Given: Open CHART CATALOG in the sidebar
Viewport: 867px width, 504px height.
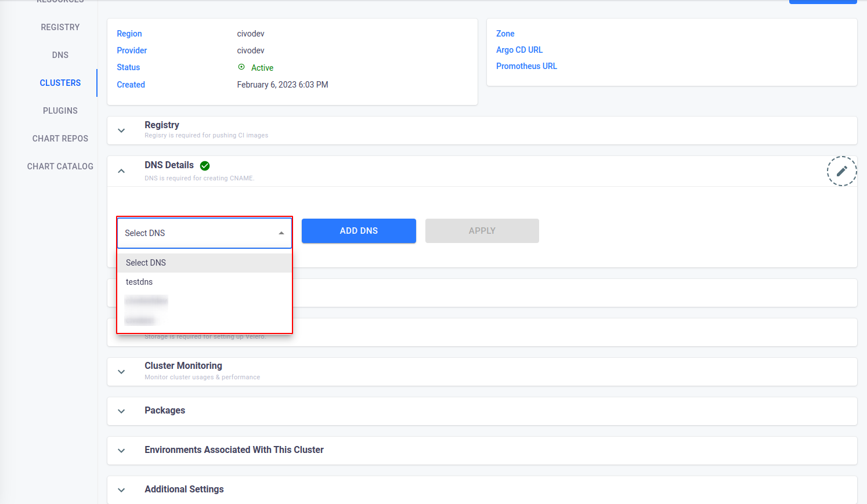Looking at the screenshot, I should coord(60,166).
